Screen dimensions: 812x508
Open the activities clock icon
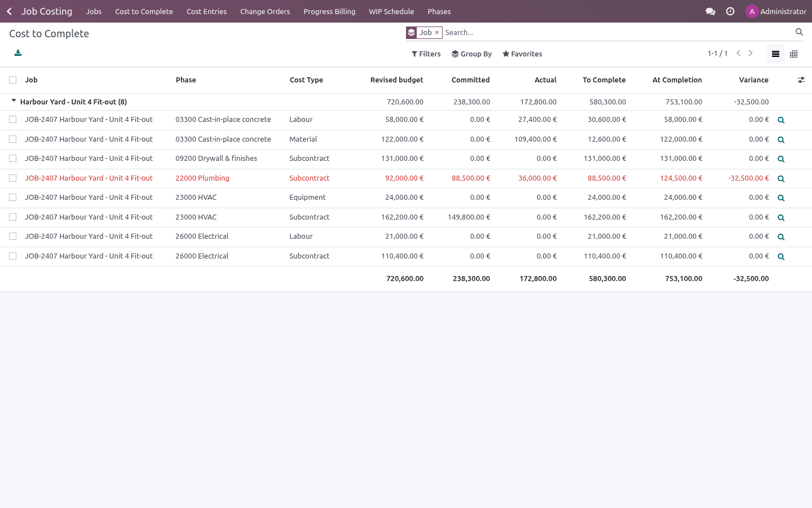pyautogui.click(x=730, y=11)
